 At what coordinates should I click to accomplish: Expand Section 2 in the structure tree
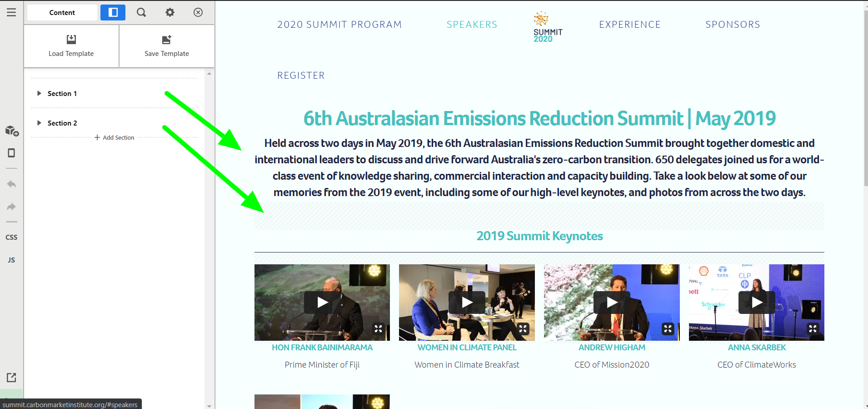click(x=39, y=123)
